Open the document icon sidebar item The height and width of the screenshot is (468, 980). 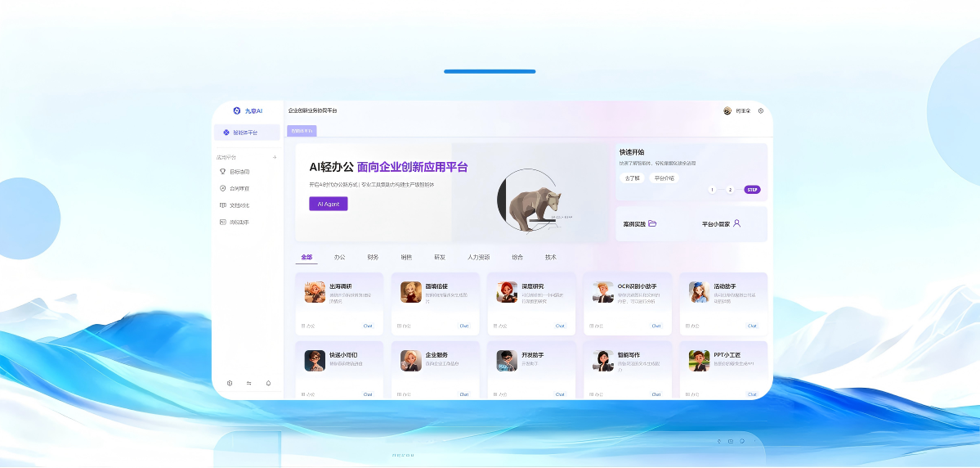tap(222, 205)
